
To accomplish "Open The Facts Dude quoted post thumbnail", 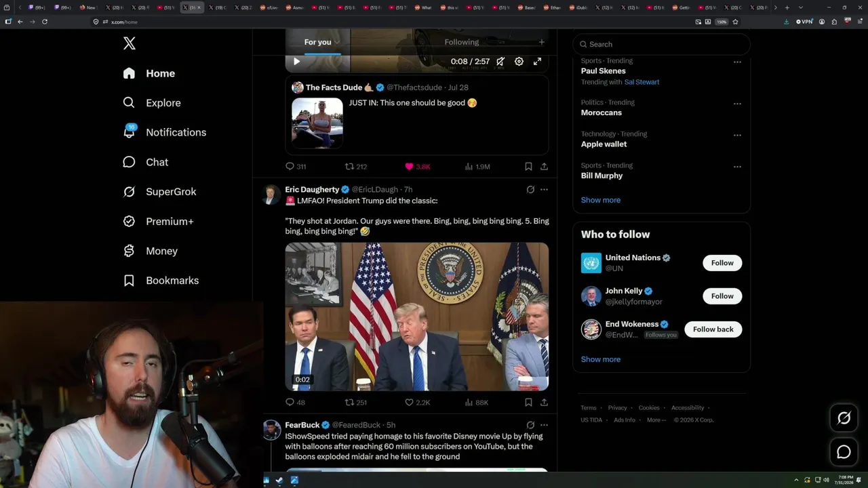I will tap(317, 123).
